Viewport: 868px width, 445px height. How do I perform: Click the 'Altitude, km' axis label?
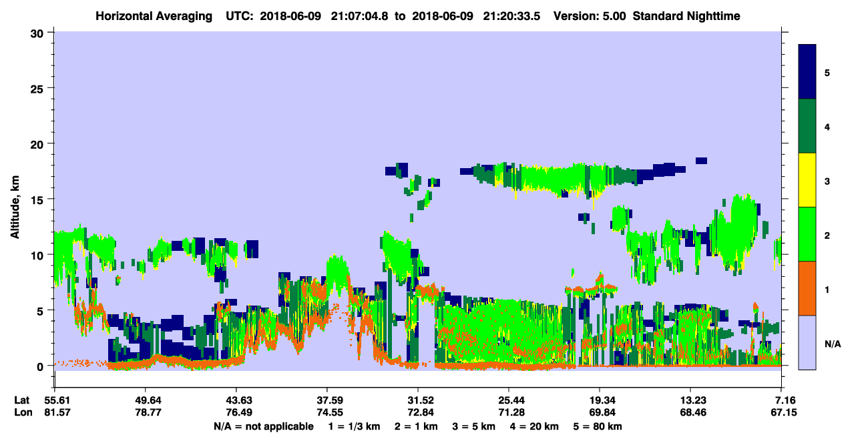click(x=15, y=207)
